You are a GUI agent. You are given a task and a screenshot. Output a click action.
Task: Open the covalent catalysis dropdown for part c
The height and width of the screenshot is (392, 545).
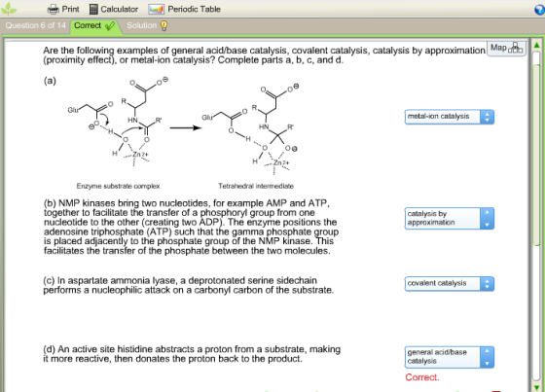[449, 284]
